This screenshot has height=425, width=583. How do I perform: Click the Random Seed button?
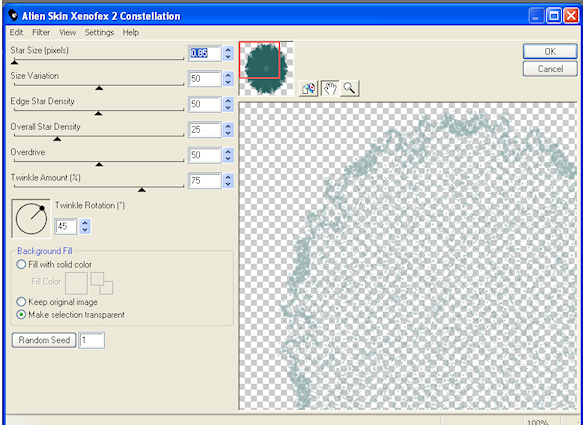coord(44,340)
